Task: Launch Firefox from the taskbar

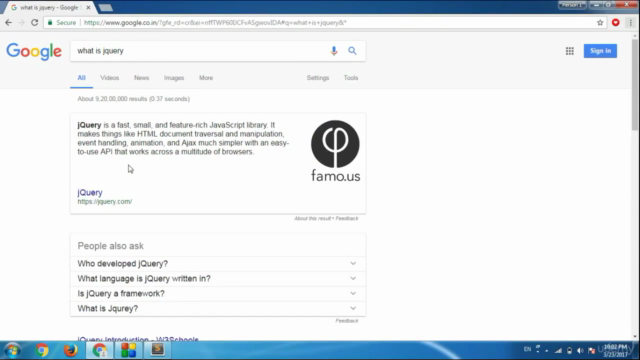Action: pos(70,350)
